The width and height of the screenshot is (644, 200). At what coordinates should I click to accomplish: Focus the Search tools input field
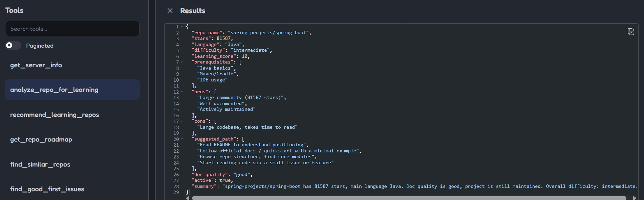(x=72, y=29)
